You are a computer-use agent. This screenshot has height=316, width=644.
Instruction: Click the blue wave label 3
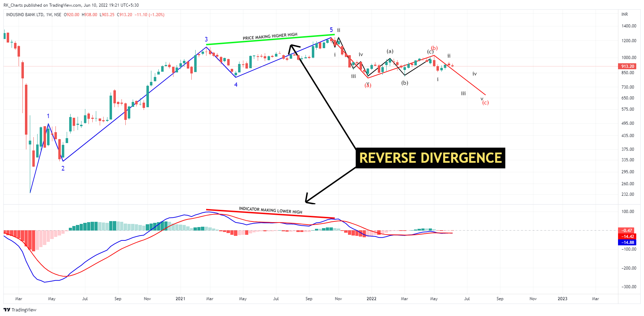206,39
